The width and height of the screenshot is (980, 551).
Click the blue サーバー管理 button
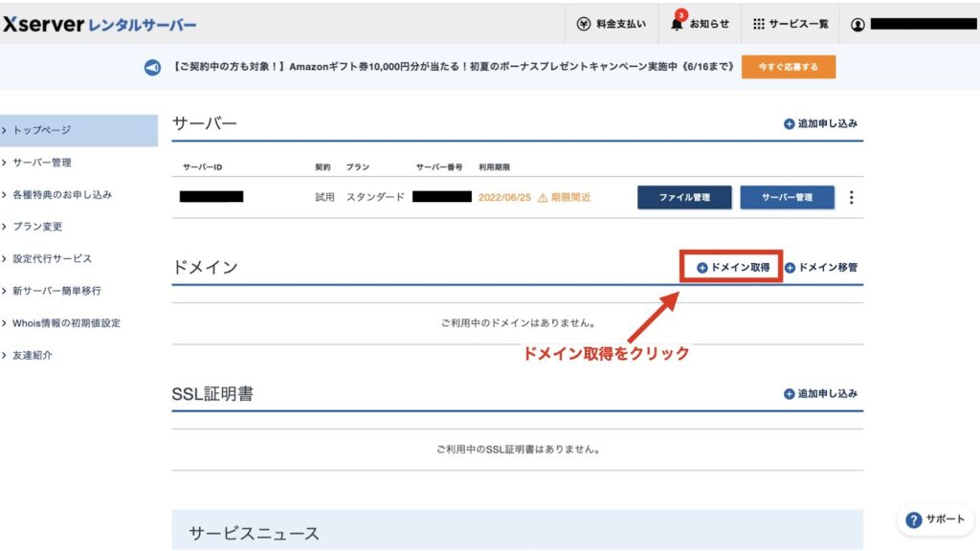(x=787, y=197)
